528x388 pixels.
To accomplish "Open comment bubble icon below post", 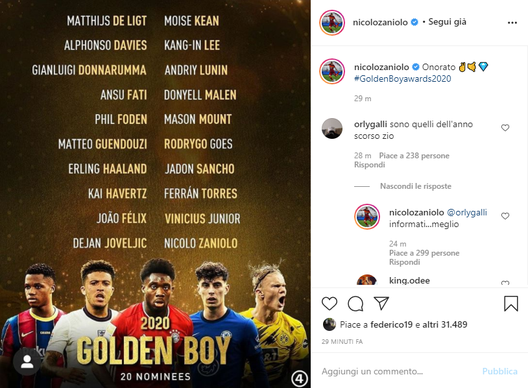I will 355,303.
